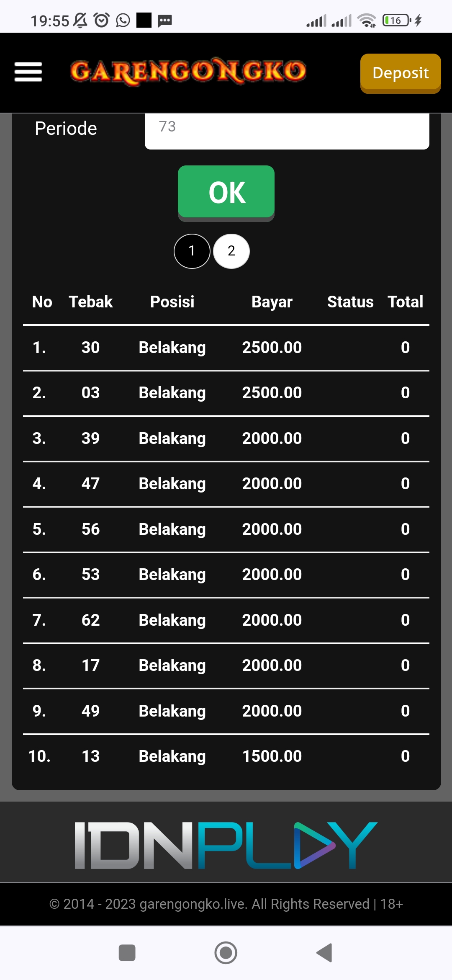The image size is (452, 980).
Task: Tap WhatsApp notification icon in status bar
Action: coord(123,20)
